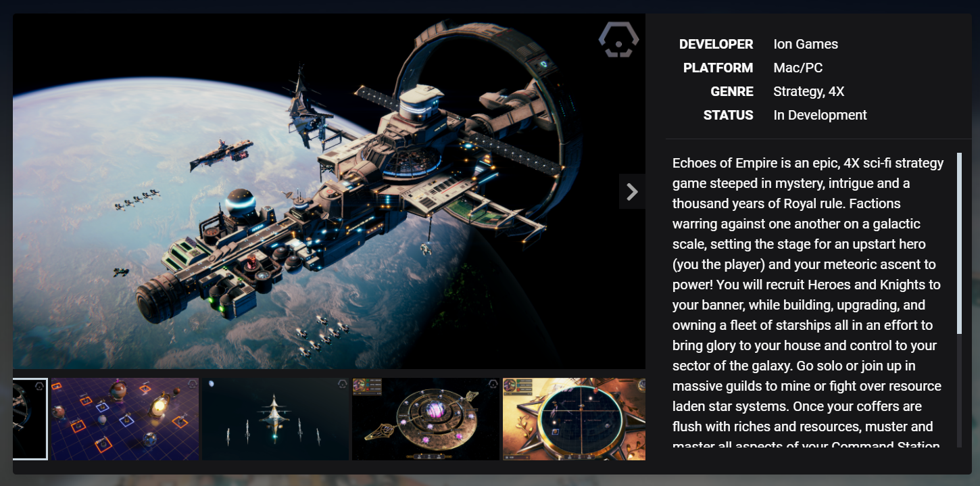Click the 'In Development' status value

click(x=820, y=115)
